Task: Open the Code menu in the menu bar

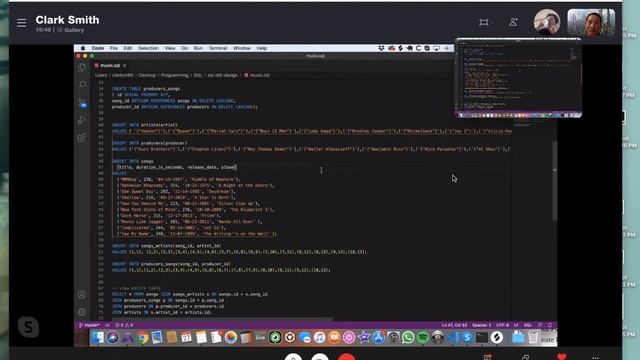Action: [98, 48]
